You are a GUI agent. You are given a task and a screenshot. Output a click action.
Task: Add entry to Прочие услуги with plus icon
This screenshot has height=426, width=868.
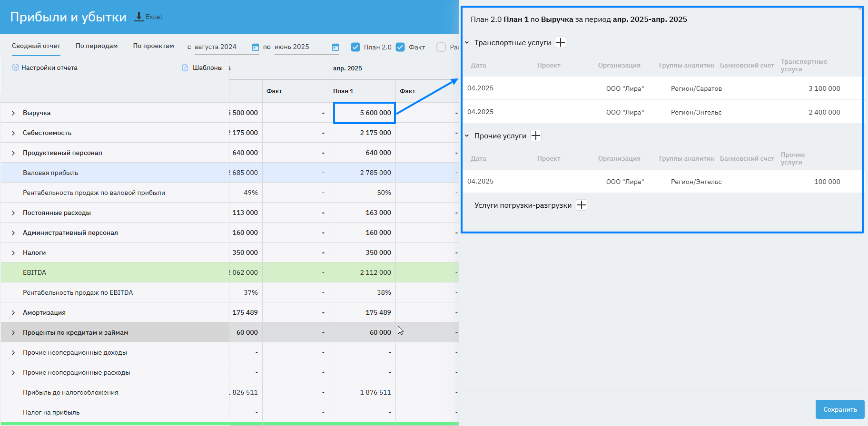click(x=536, y=136)
